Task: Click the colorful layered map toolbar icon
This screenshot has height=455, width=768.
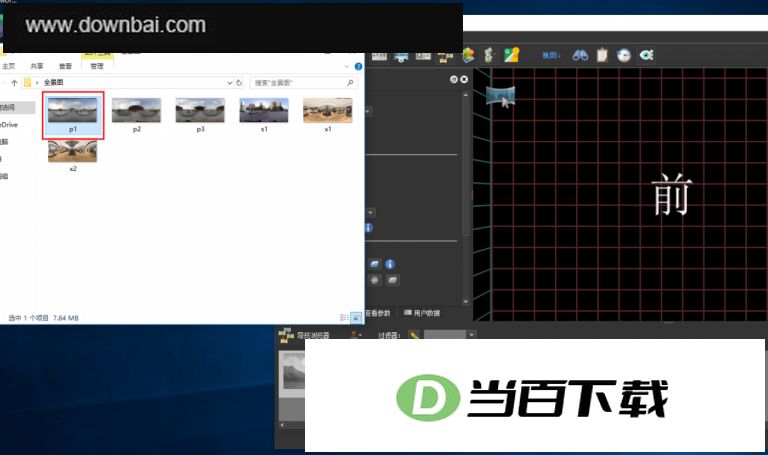Action: click(468, 55)
